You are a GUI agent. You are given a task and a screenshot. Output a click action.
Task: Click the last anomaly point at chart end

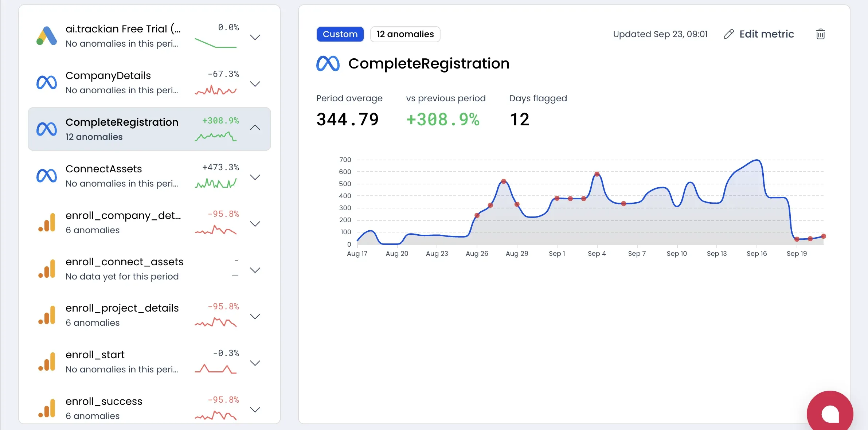tap(824, 236)
